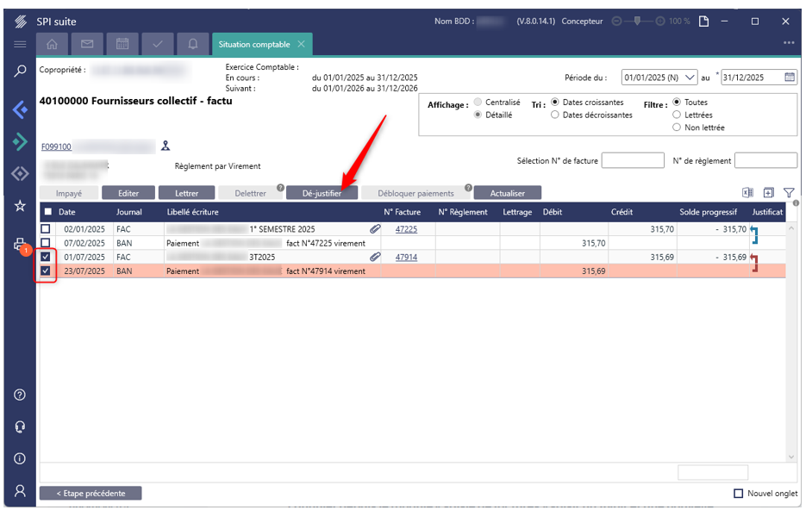Expand the 'Période du' start date dropdown
Image resolution: width=812 pixels, height=510 pixels.
click(x=690, y=78)
